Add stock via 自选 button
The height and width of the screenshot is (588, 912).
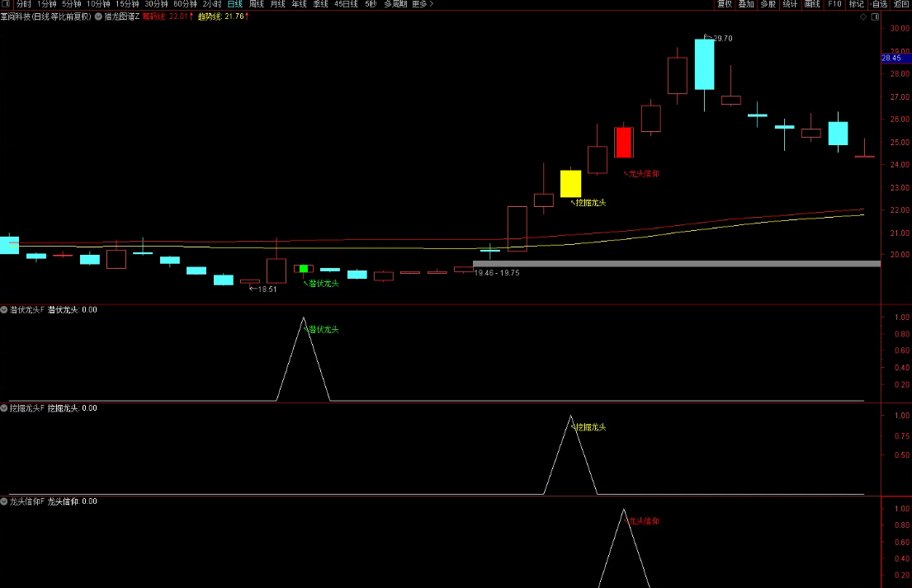879,4
